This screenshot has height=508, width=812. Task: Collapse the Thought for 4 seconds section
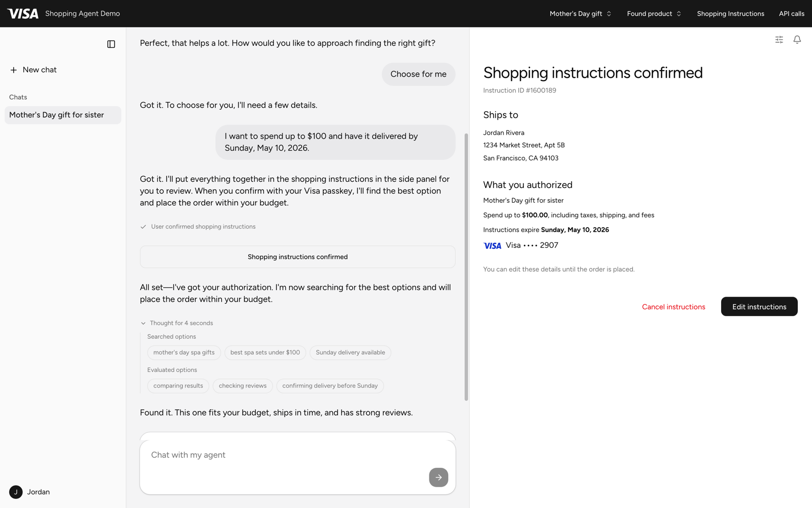(177, 323)
